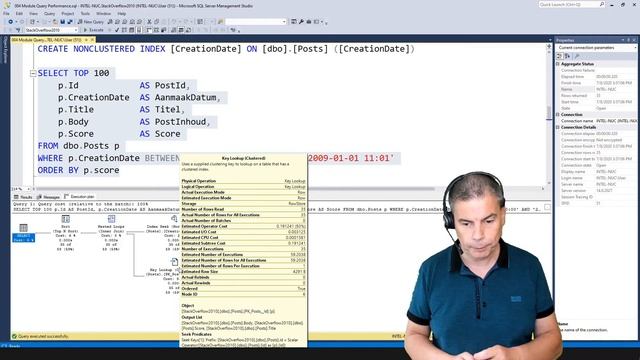Click the CREATE NONCLUSTERED INDEX statement
The height and width of the screenshot is (360, 640).
(x=226, y=49)
